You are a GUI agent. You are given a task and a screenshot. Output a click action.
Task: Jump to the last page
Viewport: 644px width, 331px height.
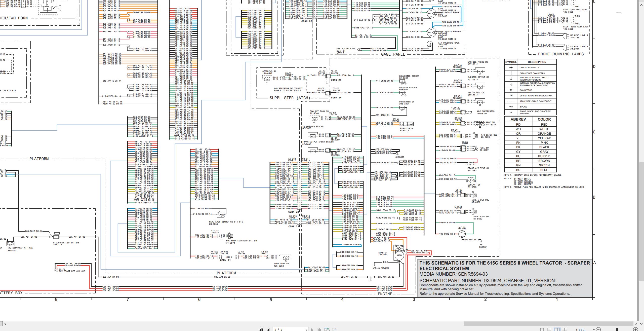click(x=319, y=329)
